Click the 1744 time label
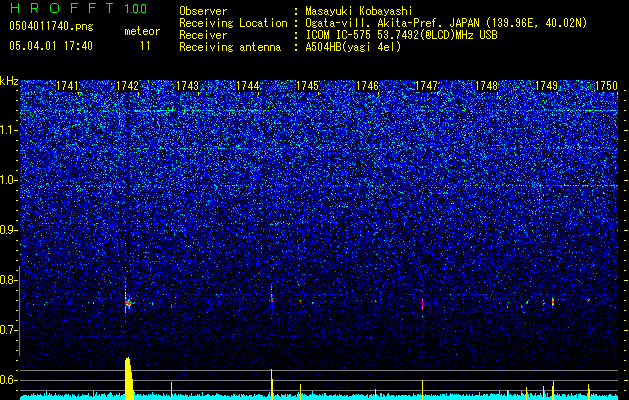This screenshot has height=400, width=629. click(x=248, y=86)
